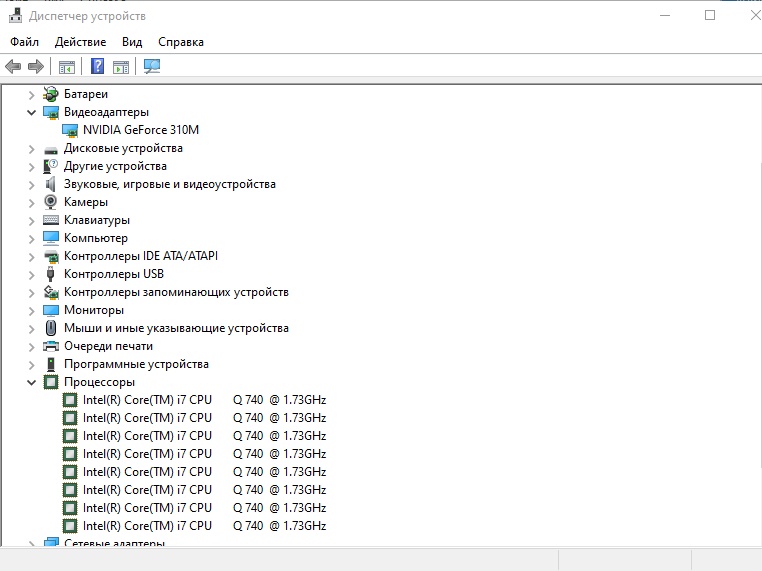
Task: Expand the Контроллеры USB node
Action: pos(32,275)
